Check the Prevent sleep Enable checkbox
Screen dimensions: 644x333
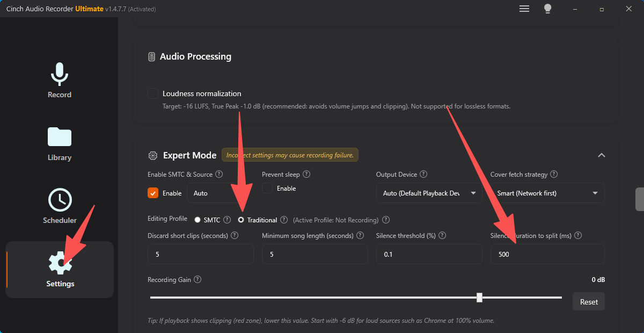pyautogui.click(x=267, y=189)
